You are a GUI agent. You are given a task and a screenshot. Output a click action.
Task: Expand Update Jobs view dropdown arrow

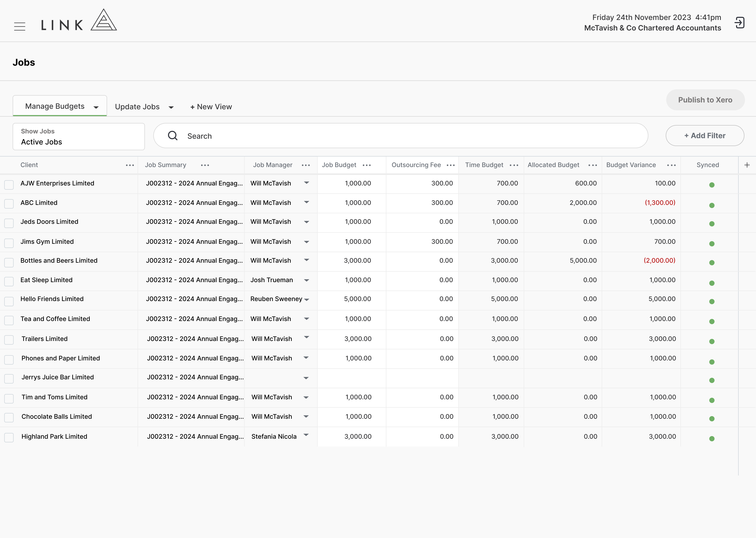171,107
